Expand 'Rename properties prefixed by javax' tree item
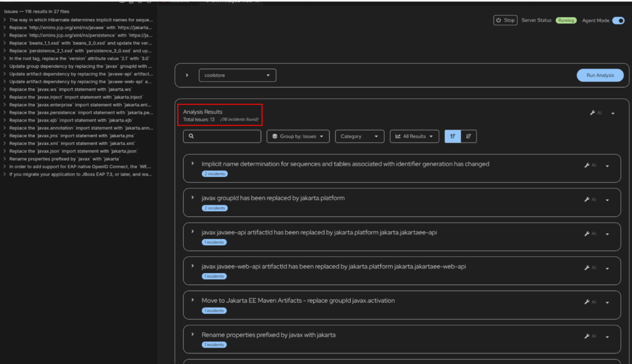This screenshot has height=364, width=632. [5, 159]
